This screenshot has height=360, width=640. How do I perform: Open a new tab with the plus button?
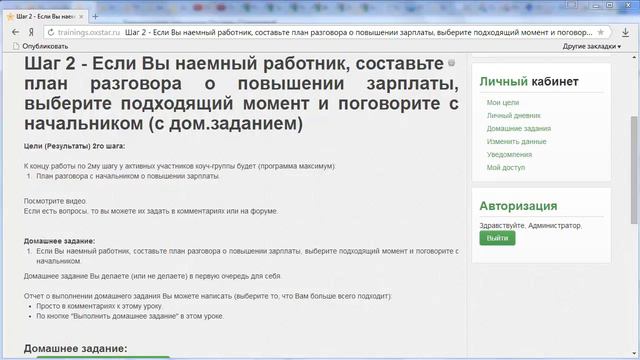tap(95, 17)
